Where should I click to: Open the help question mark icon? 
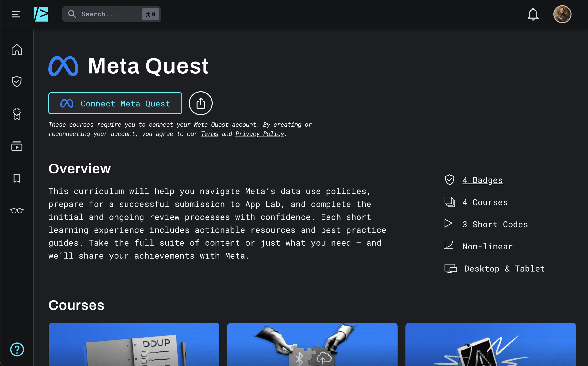tap(17, 349)
